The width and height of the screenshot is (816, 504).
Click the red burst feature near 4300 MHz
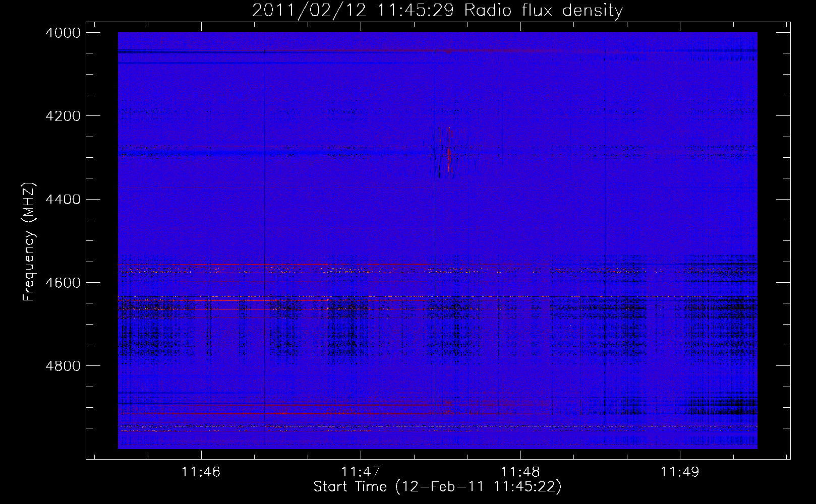448,151
